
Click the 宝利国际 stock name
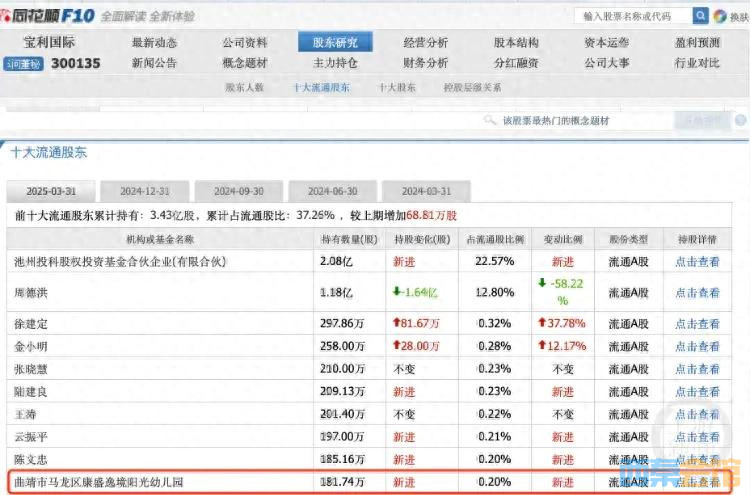coord(49,42)
